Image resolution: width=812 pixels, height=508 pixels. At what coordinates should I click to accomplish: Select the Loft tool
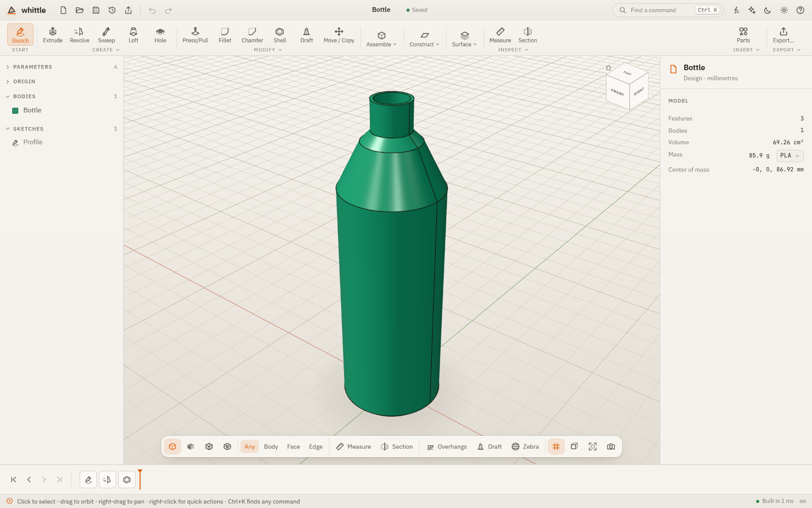pos(133,35)
